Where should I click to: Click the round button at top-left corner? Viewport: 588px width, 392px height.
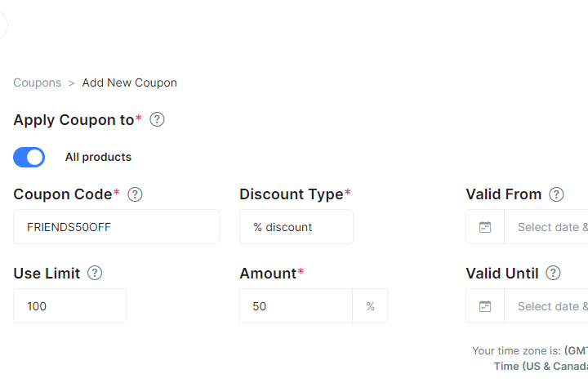coord(2,25)
